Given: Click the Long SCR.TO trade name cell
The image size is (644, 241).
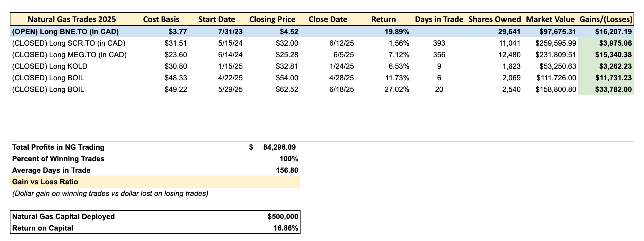Looking at the screenshot, I should point(69,43).
